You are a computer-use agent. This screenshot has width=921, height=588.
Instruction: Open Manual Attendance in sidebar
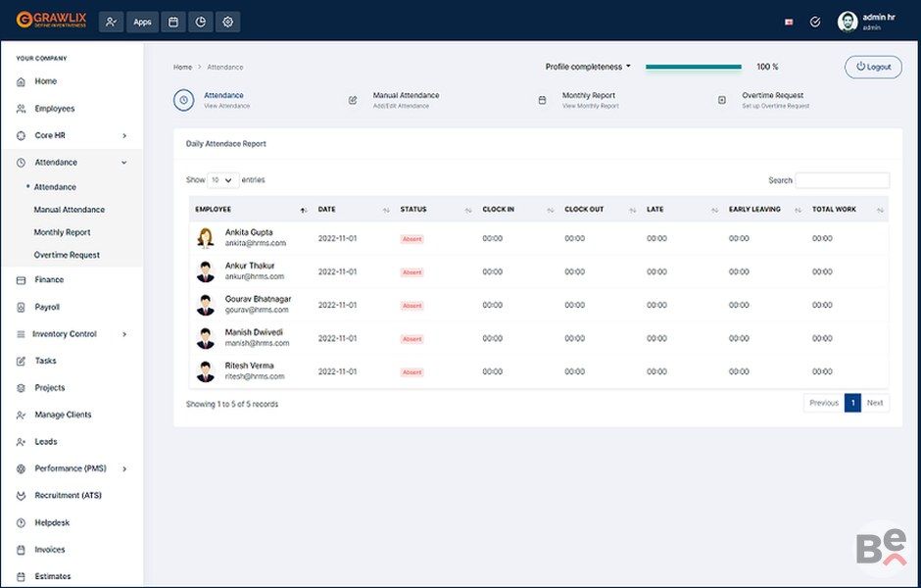coord(70,210)
